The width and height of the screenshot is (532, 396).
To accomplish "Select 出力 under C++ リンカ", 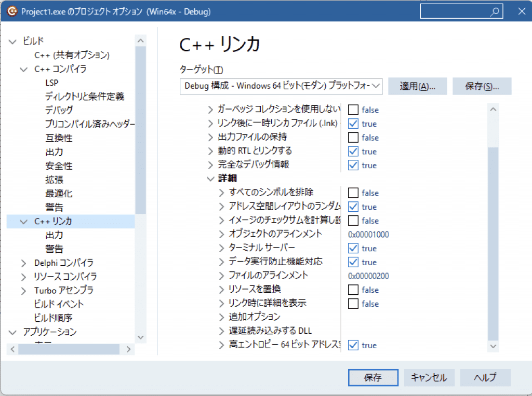I will point(54,235).
